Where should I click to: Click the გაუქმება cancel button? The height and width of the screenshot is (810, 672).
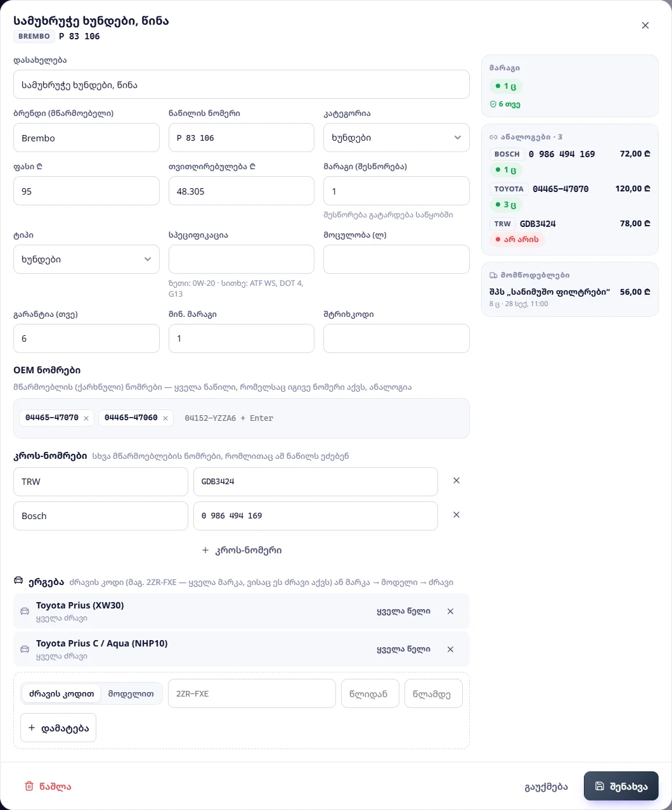(x=546, y=787)
